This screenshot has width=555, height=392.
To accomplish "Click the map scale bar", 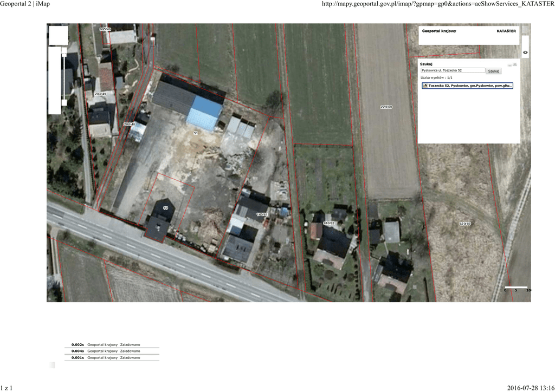I will (x=517, y=288).
